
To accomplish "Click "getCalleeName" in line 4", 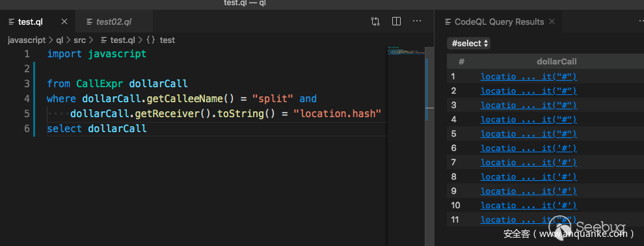I will (x=184, y=99).
